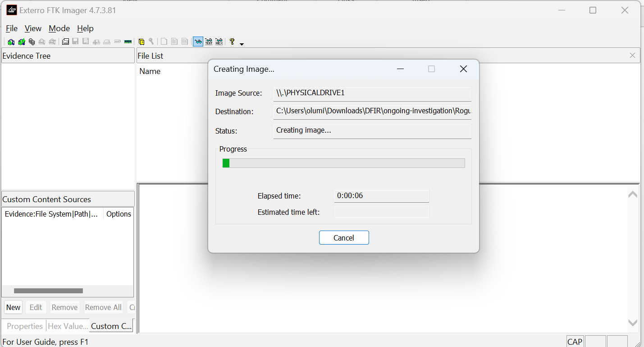Image resolution: width=644 pixels, height=347 pixels.
Task: Minimize the Creating Image dialog
Action: coord(400,69)
